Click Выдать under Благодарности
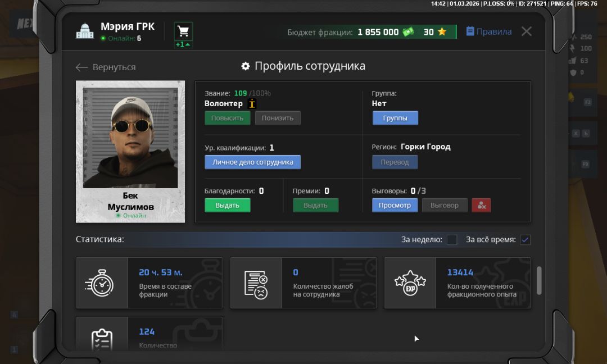This screenshot has height=364, width=607. [x=227, y=206]
